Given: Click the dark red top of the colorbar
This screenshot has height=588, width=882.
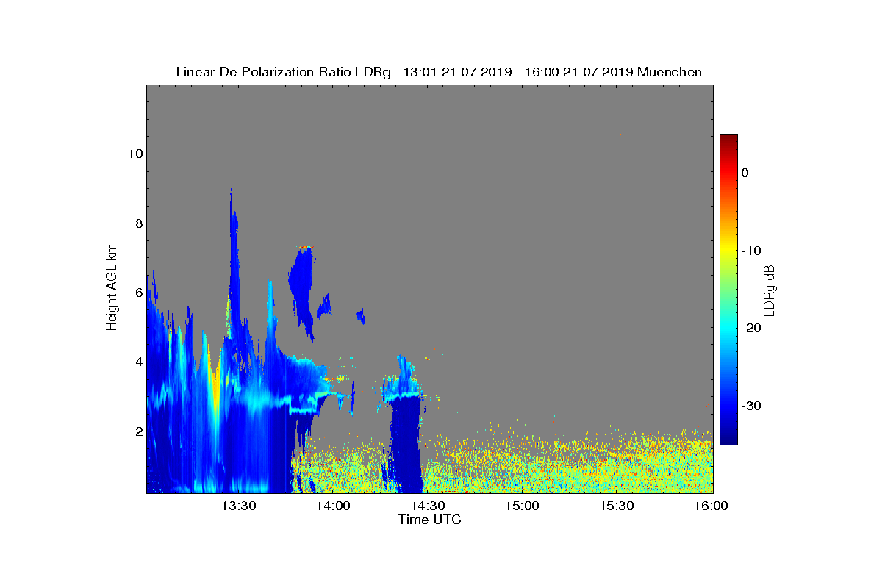Looking at the screenshot, I should point(728,139).
